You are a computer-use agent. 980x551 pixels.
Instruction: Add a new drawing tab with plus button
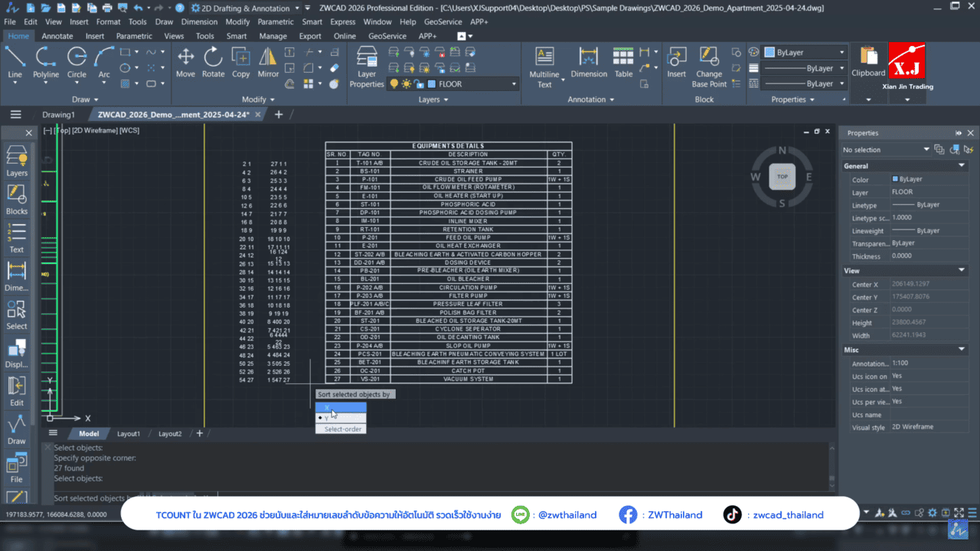point(279,115)
